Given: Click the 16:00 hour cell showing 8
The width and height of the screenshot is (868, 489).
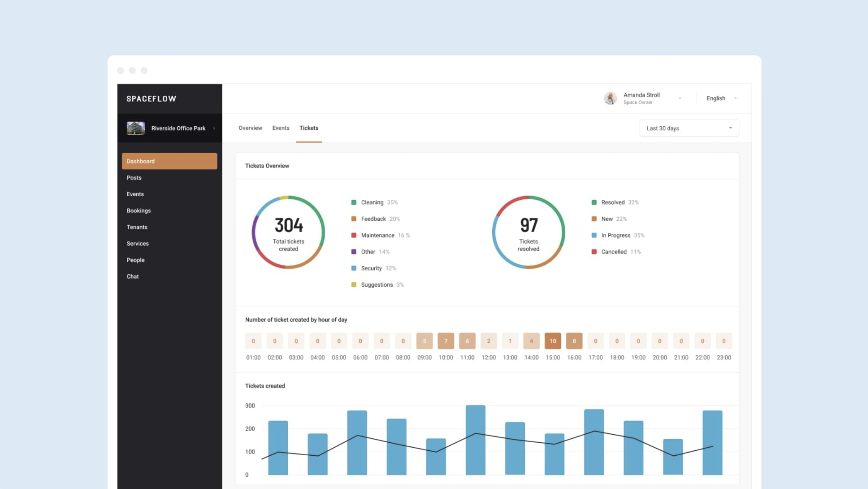Looking at the screenshot, I should [574, 341].
